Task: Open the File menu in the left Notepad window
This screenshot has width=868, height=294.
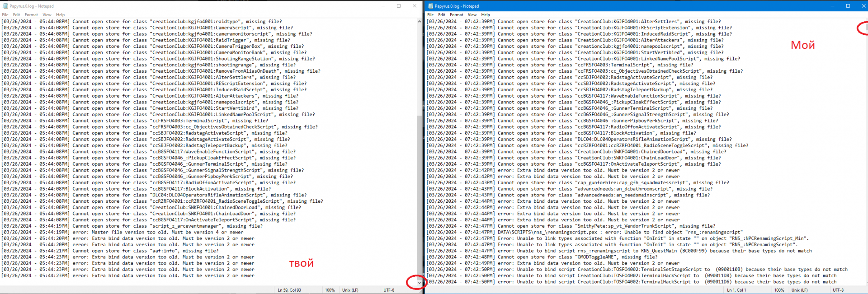Action: point(5,15)
